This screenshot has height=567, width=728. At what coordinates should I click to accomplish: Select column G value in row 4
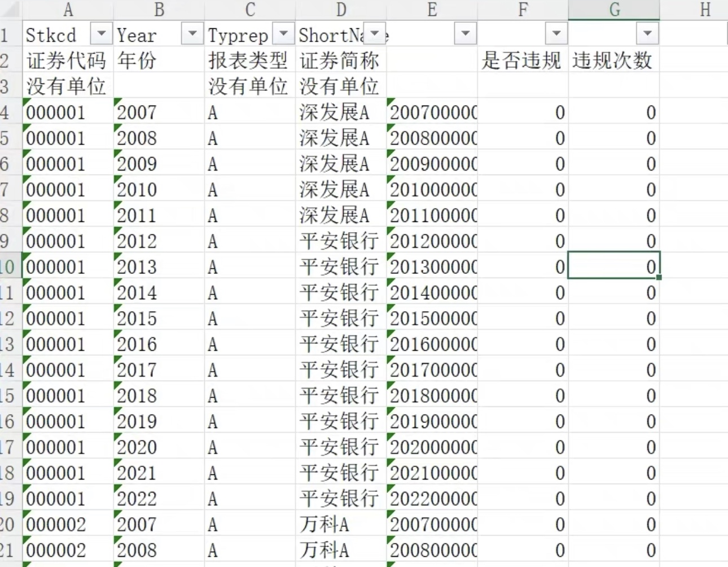tap(614, 112)
